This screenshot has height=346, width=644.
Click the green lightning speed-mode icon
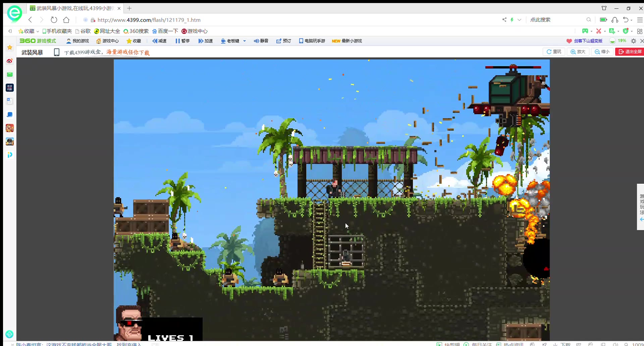click(512, 20)
